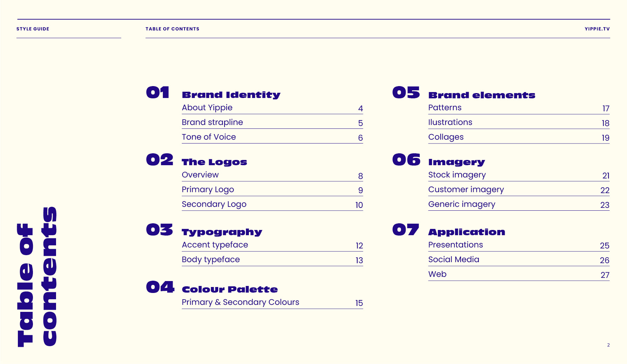Screen dimensions: 627x364
Task: Open the Stock imagery entry
Action: pos(457,175)
